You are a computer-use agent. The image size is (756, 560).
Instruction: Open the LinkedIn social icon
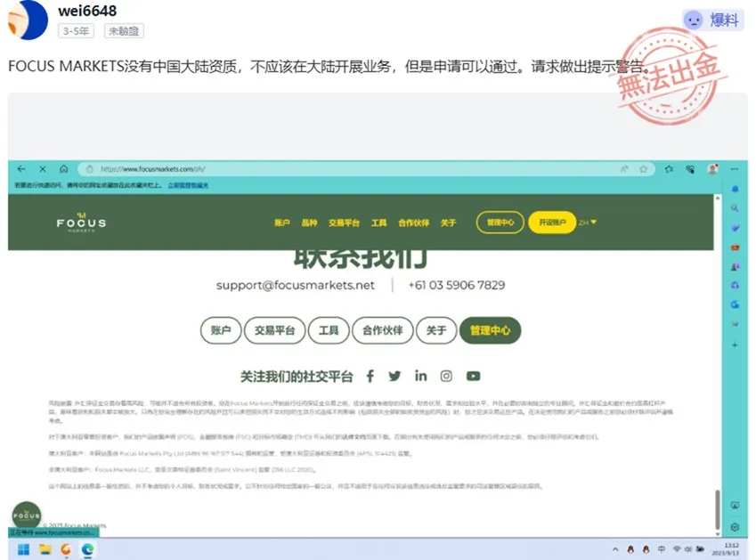tap(420, 376)
